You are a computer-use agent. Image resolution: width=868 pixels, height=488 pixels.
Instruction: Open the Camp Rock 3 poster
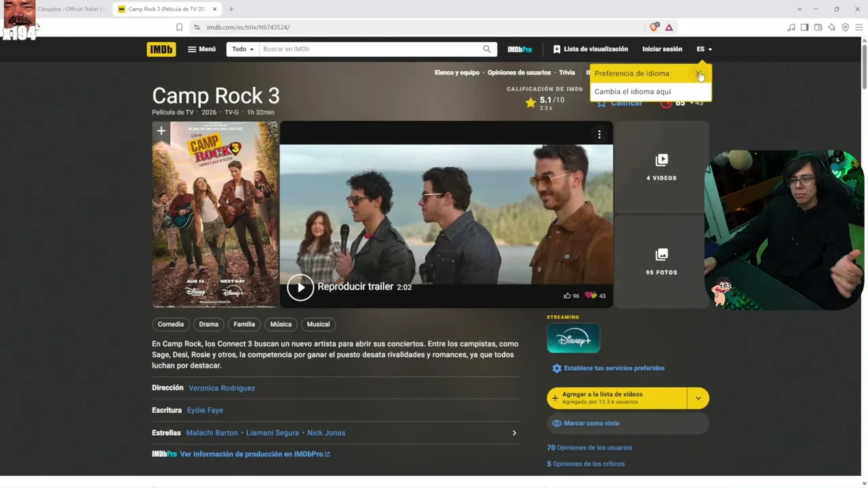pyautogui.click(x=215, y=214)
